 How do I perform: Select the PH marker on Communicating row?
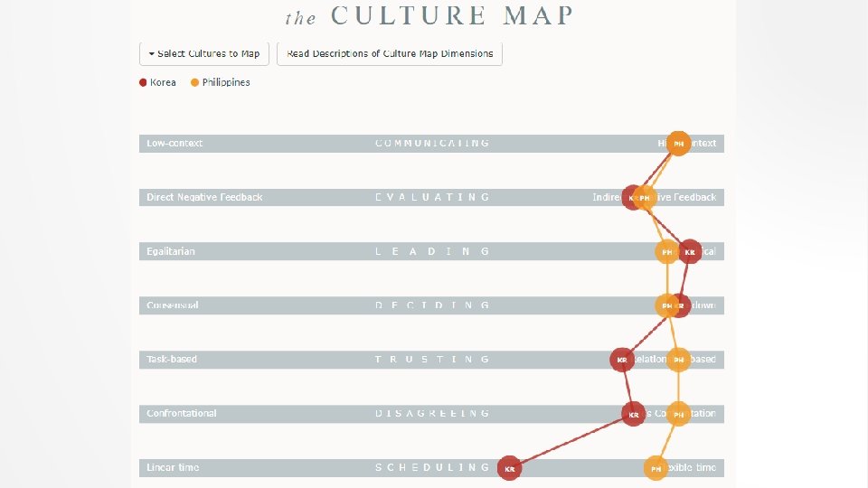point(679,144)
